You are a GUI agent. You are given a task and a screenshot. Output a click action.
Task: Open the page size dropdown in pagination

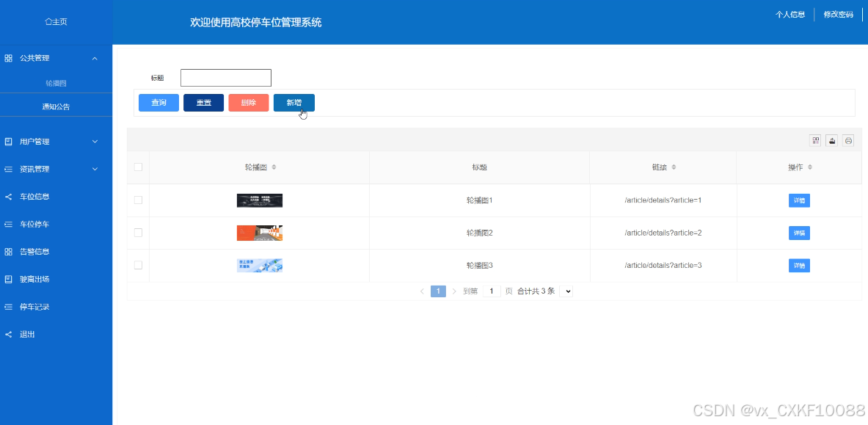point(566,291)
